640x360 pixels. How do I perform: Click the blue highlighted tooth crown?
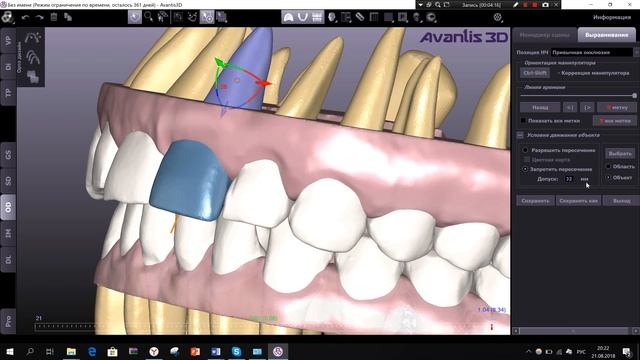(189, 180)
